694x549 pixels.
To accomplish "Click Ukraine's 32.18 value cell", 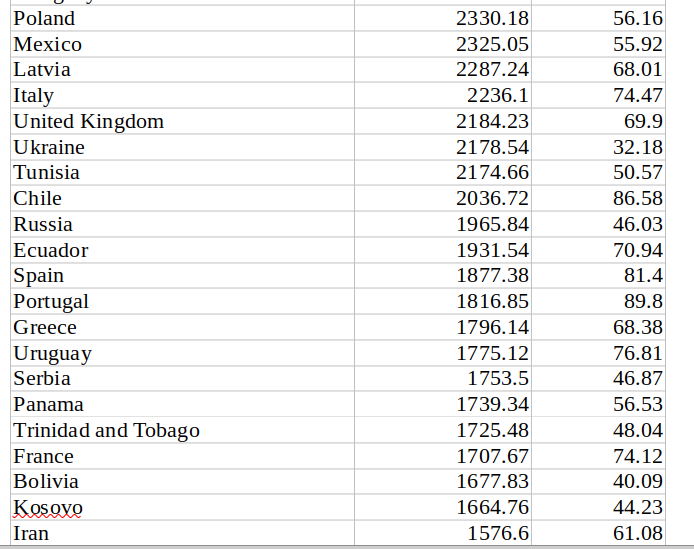I will [x=598, y=147].
